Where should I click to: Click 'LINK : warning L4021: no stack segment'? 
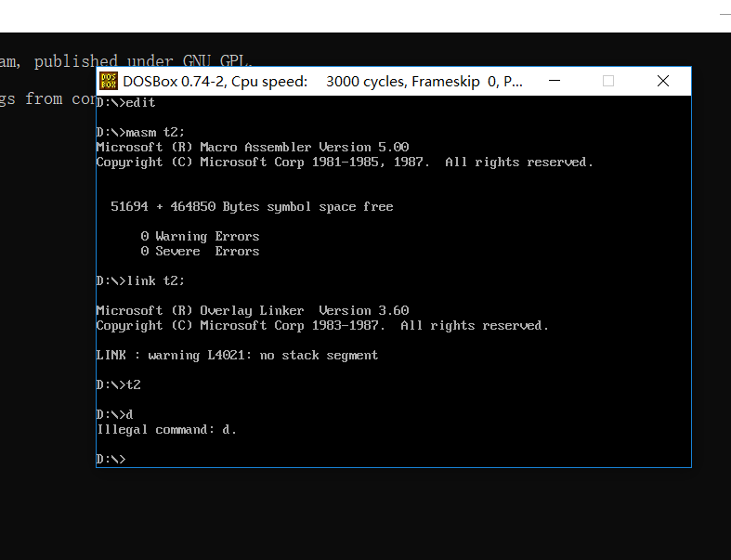click(x=237, y=356)
